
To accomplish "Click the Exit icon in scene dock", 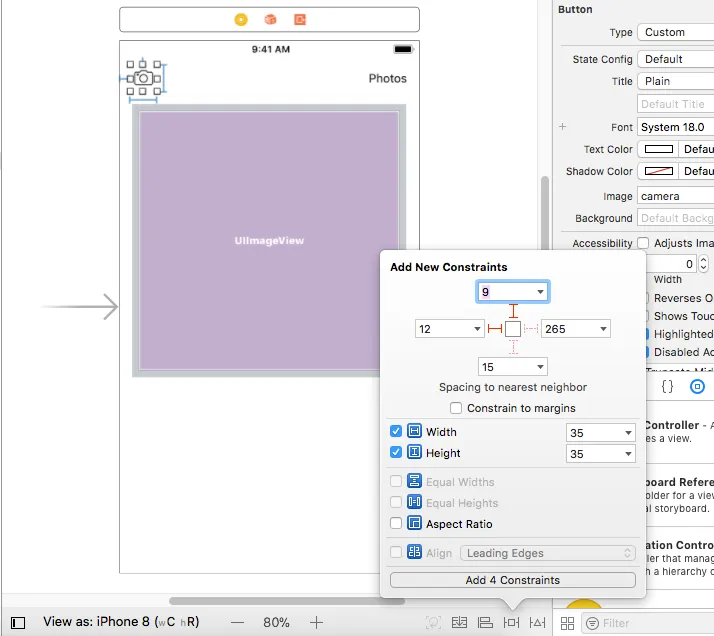I will pyautogui.click(x=300, y=20).
